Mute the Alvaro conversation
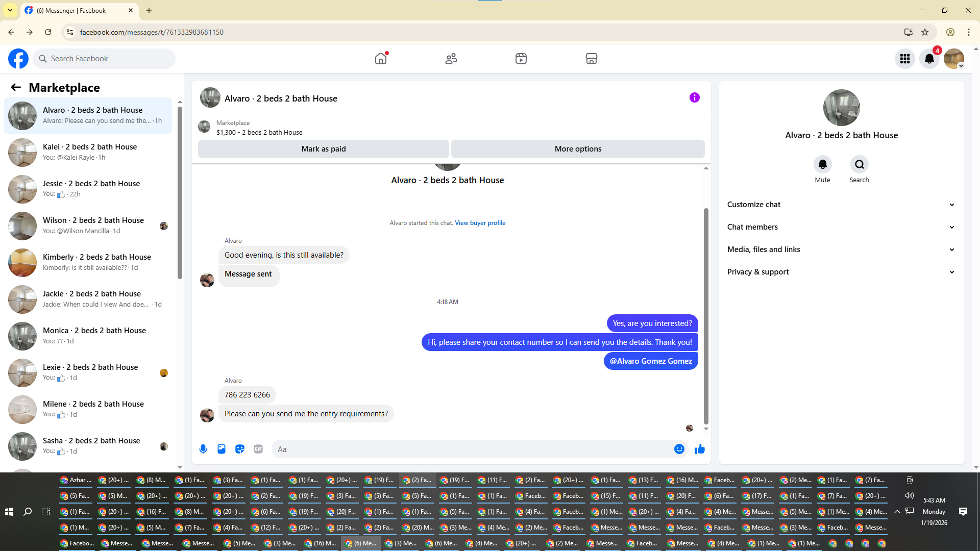Image resolution: width=980 pixels, height=551 pixels. [x=822, y=164]
